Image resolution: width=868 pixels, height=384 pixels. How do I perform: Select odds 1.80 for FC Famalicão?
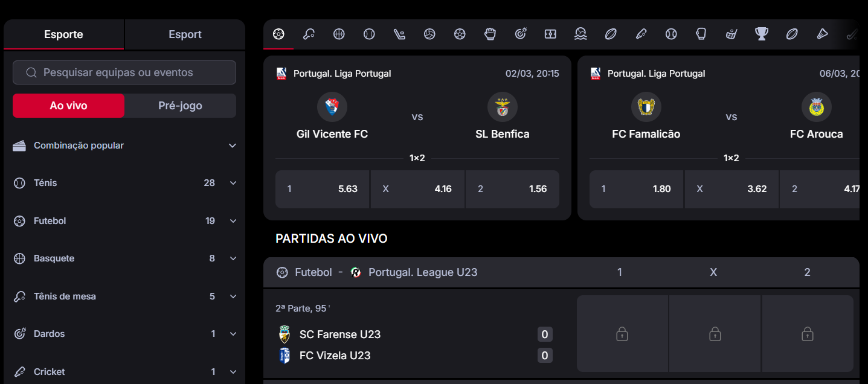point(635,188)
